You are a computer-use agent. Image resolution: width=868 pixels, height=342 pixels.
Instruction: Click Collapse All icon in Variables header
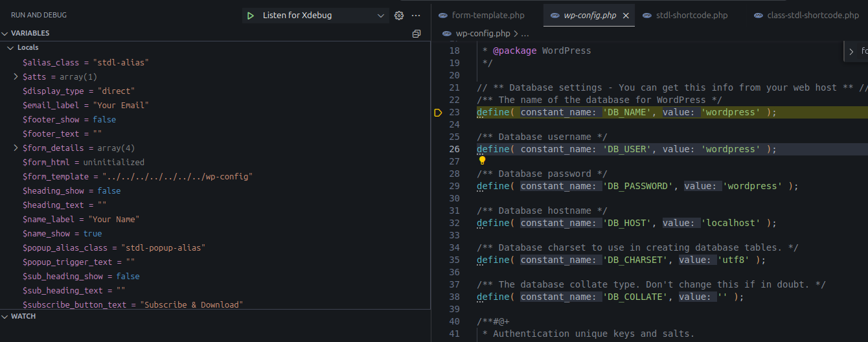(417, 34)
